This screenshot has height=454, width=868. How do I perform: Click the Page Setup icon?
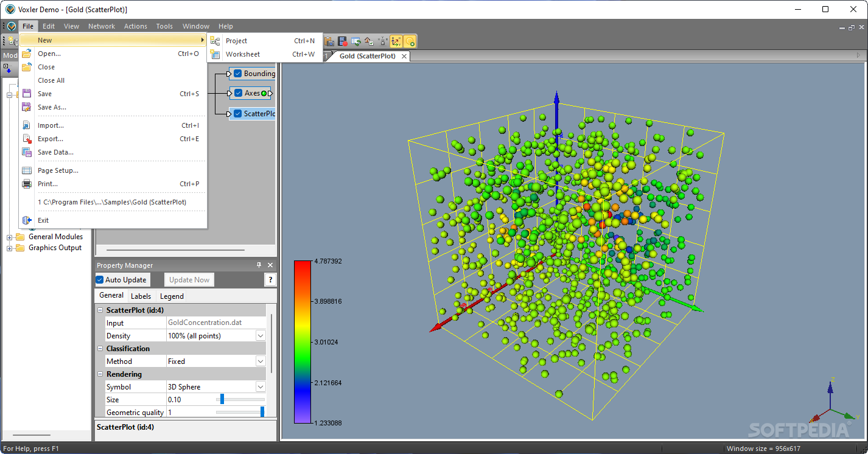tap(27, 170)
